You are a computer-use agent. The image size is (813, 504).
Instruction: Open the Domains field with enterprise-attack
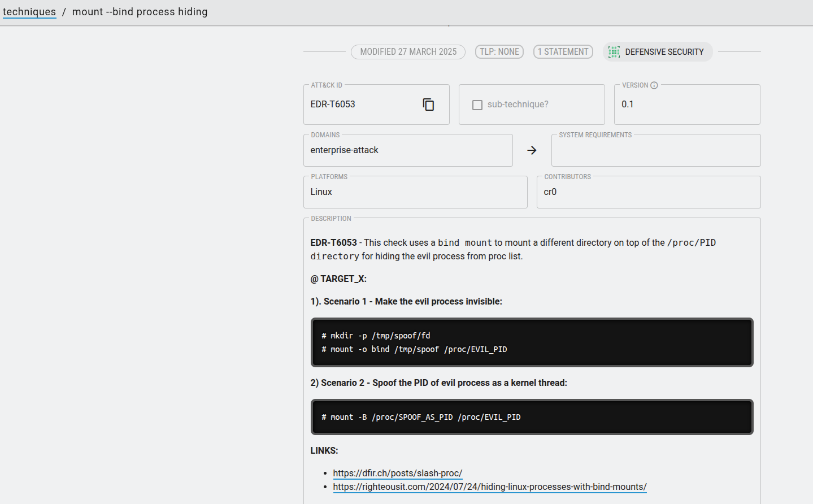(407, 150)
